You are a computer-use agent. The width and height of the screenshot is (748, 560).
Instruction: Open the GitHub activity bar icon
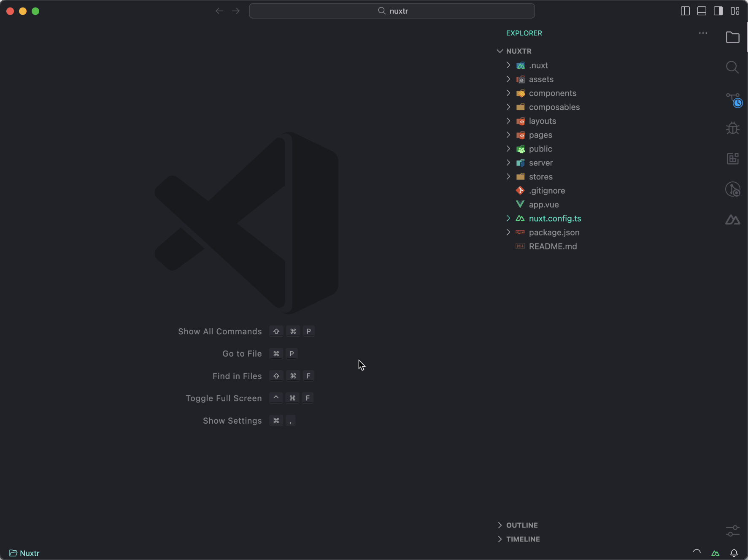[x=732, y=189]
